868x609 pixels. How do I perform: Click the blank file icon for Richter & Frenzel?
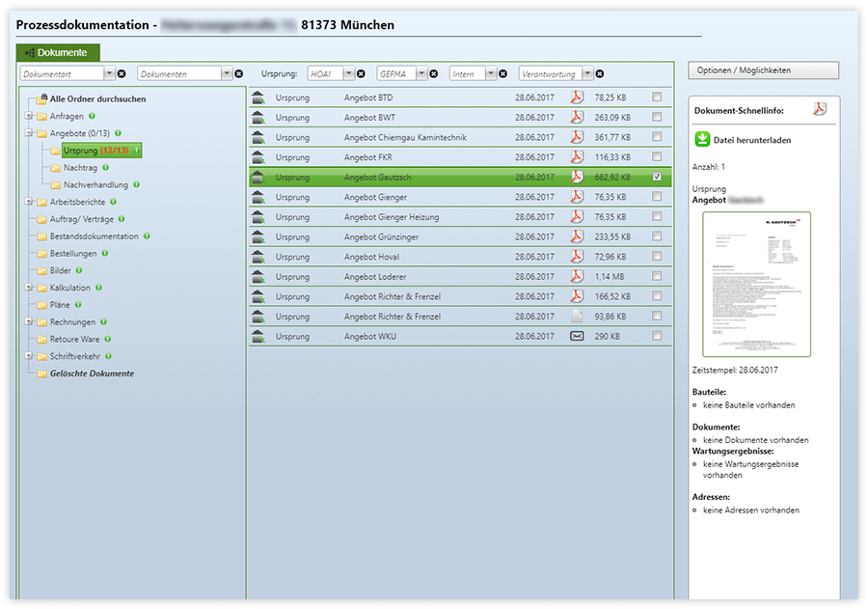pos(577,317)
